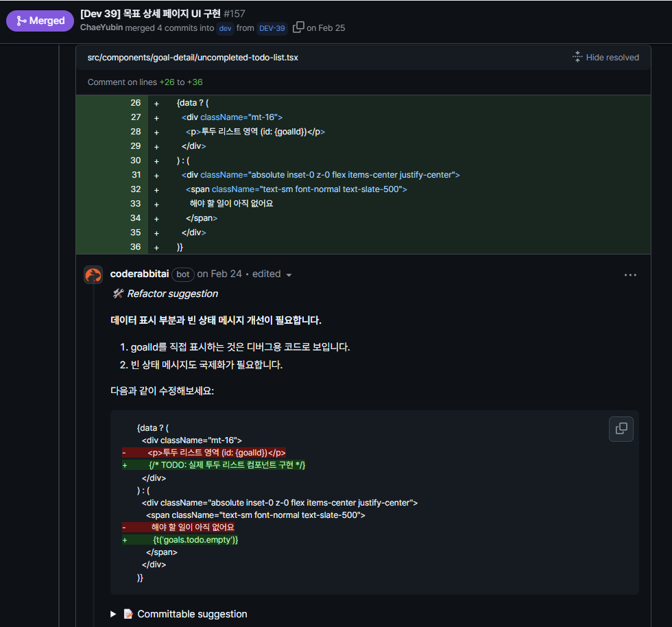
Task: Open the dev base branch link
Action: (226, 28)
